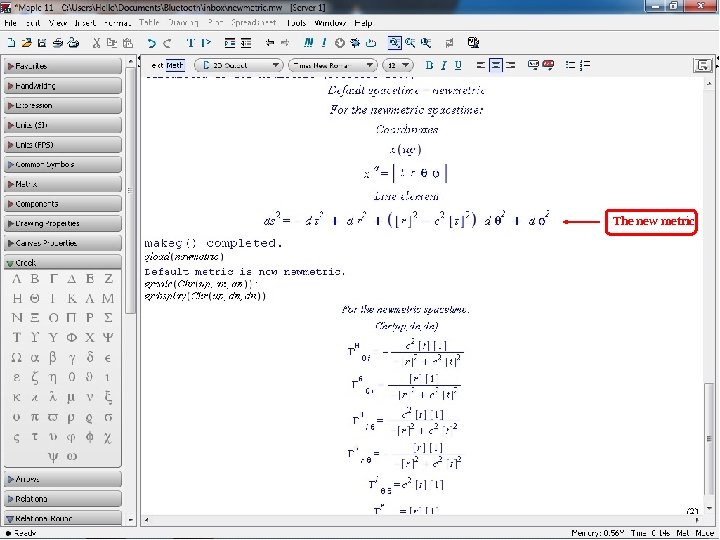Screen dimensions: 720x540
Task: Undo the last operation
Action: [x=151, y=43]
